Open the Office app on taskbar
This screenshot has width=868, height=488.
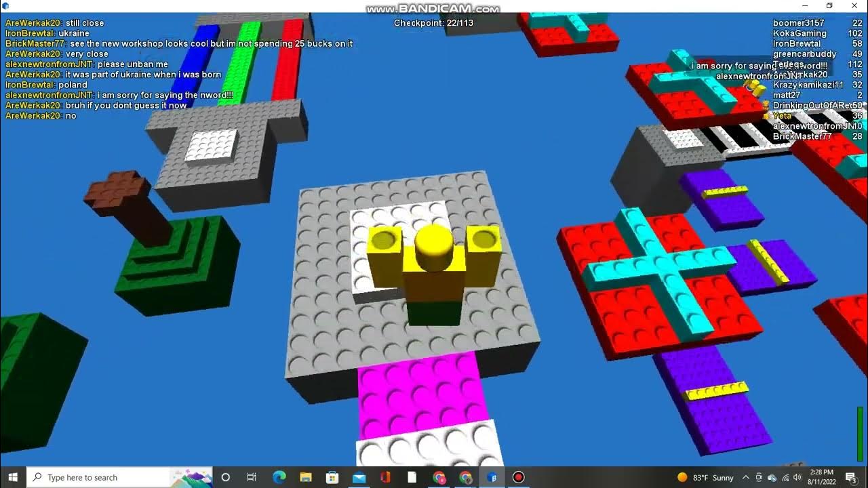pos(385,477)
